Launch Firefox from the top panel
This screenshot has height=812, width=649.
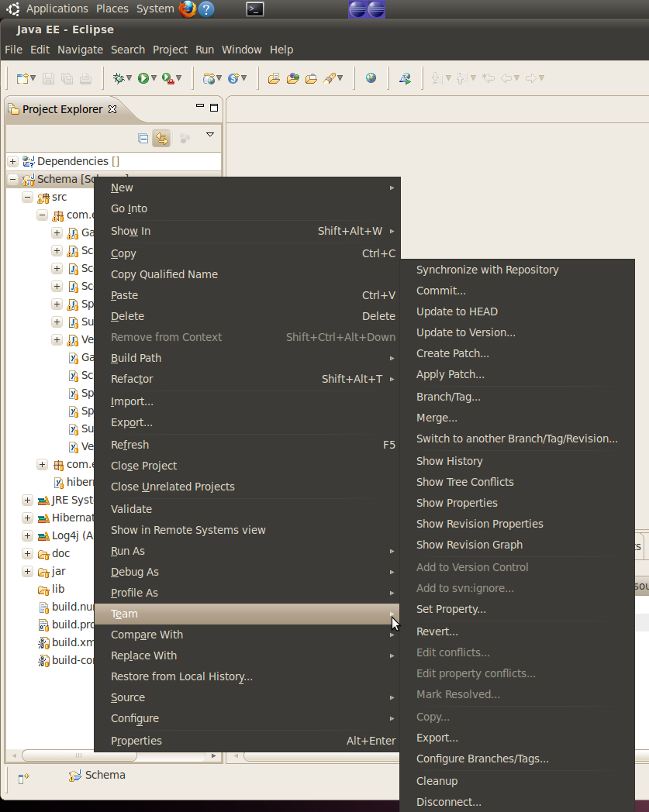(187, 9)
